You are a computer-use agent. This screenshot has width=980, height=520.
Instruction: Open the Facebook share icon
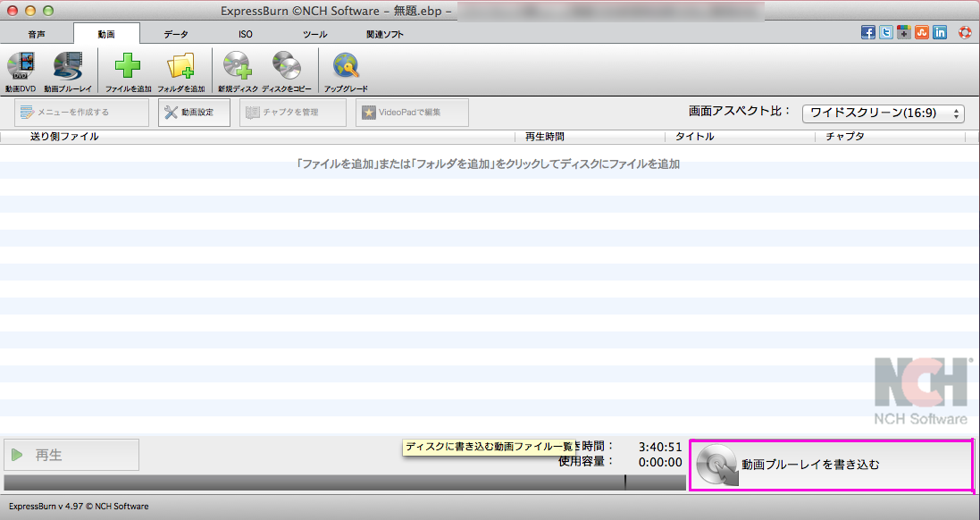coord(868,32)
